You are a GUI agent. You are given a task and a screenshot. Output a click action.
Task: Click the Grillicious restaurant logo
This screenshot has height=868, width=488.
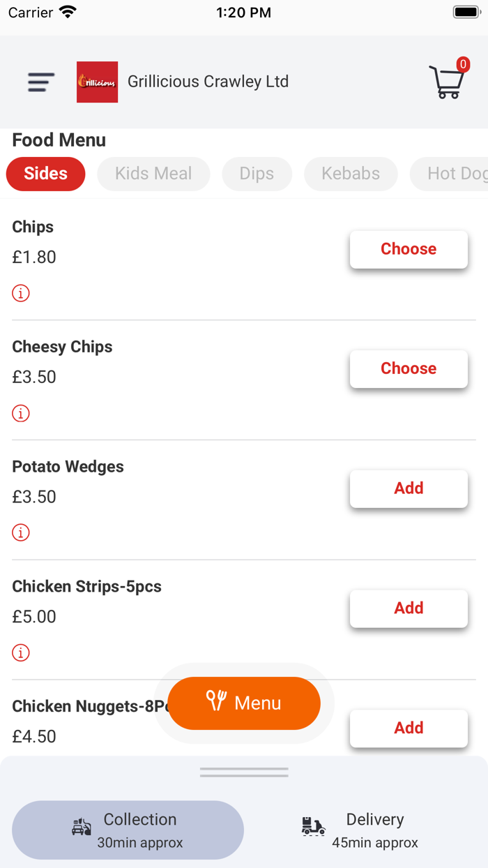tap(97, 82)
